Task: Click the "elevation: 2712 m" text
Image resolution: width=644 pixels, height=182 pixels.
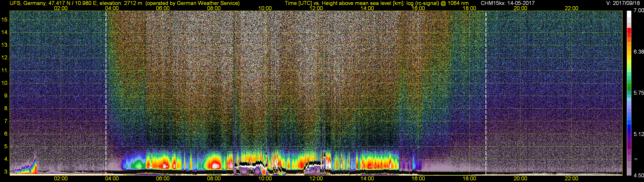Action: point(121,3)
